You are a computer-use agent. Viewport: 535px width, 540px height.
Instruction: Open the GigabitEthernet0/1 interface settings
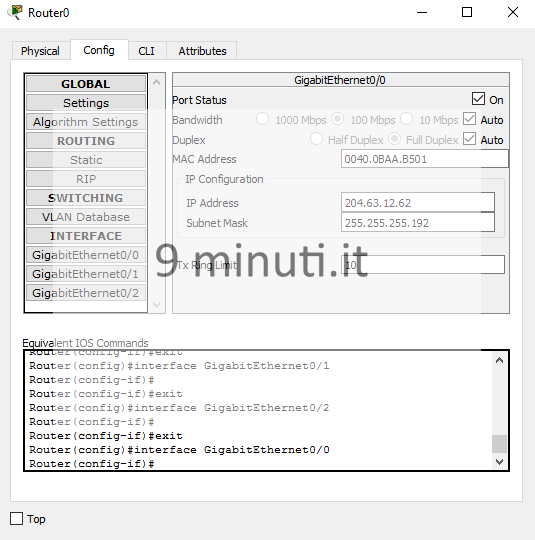pos(86,274)
